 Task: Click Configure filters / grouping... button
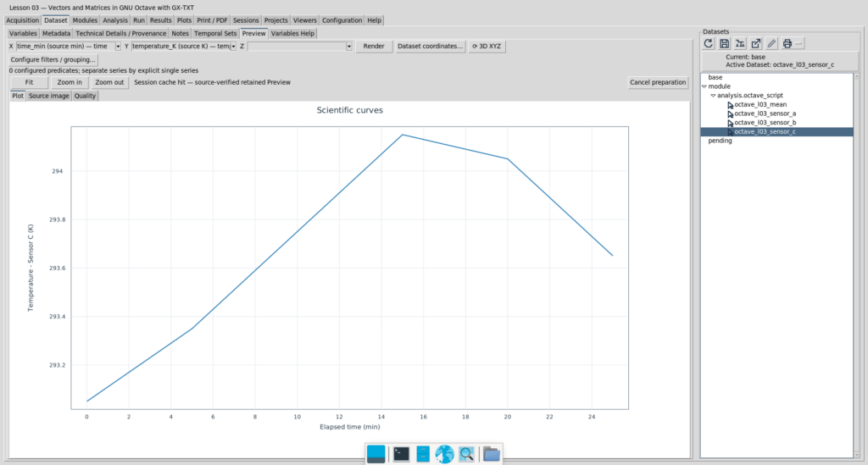pyautogui.click(x=53, y=60)
